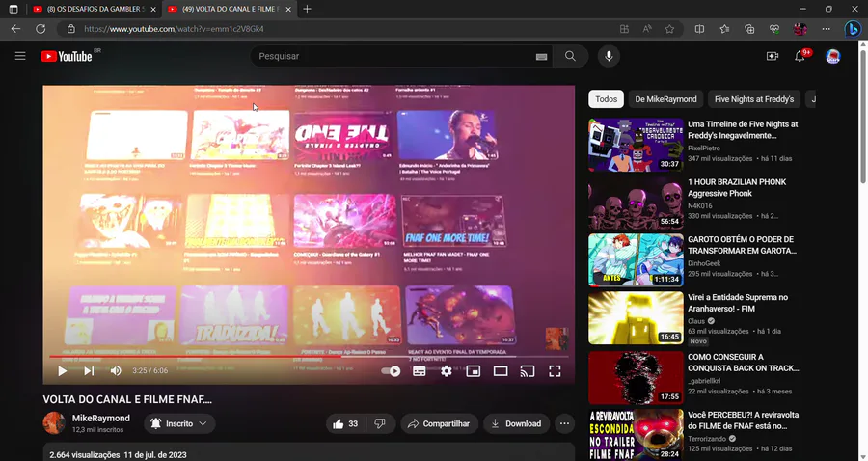Go back in the browser
Viewport: 868px width, 461px height.
15,29
